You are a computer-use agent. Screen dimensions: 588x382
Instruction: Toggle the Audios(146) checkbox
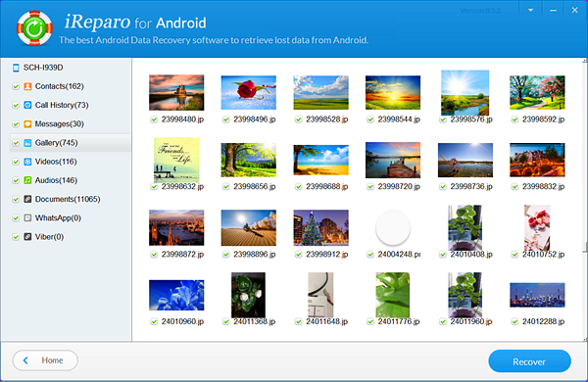(16, 180)
